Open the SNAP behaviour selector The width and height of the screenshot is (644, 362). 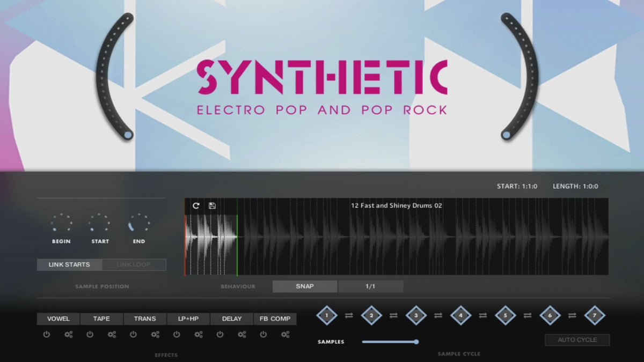pos(305,286)
